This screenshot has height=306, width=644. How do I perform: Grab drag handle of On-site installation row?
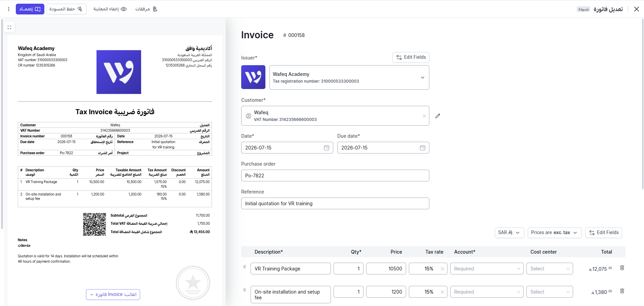(245, 290)
